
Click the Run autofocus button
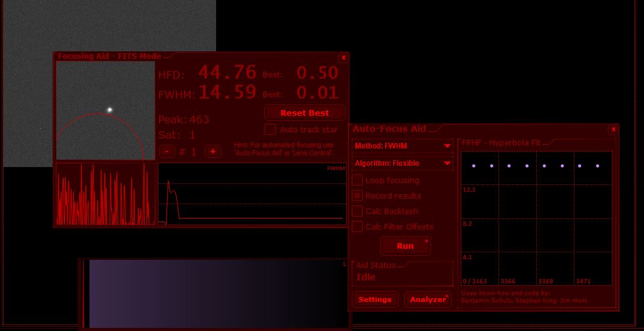[405, 246]
